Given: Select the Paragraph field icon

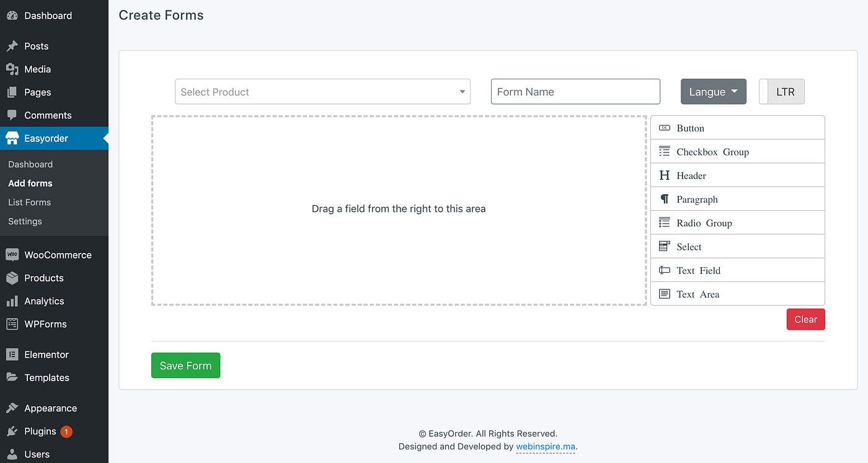Looking at the screenshot, I should click(x=664, y=198).
